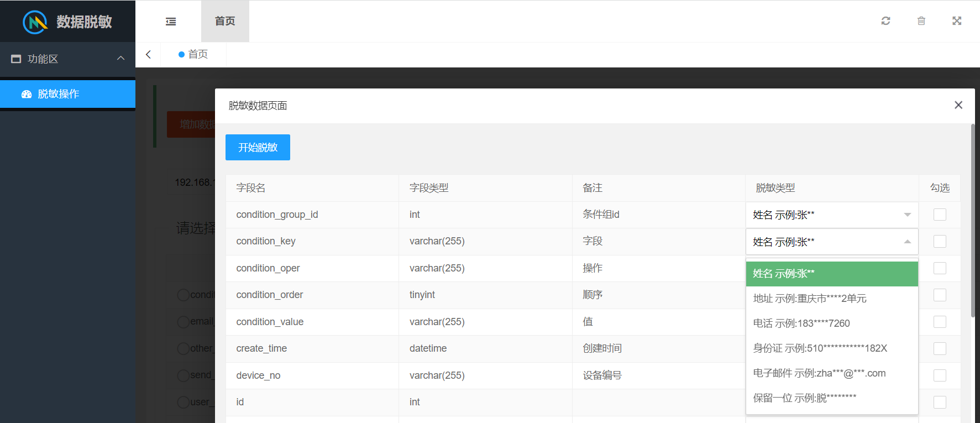Click the dashboard icon beside 脱敏操作
The image size is (980, 423).
pyautogui.click(x=27, y=94)
